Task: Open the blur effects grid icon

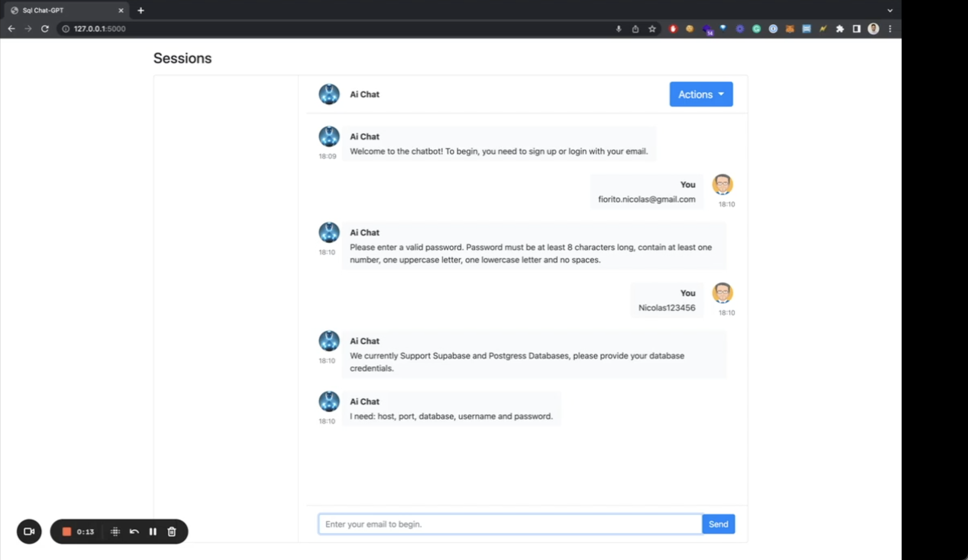Action: tap(115, 531)
